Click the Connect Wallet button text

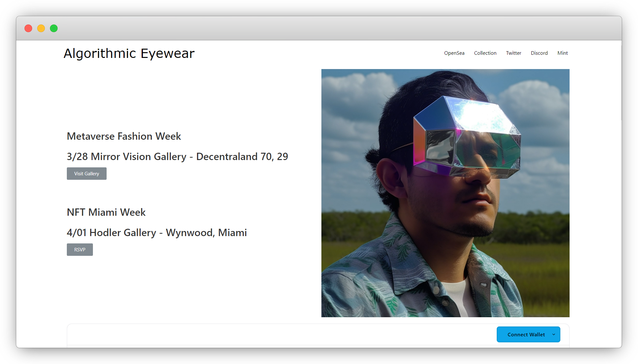(x=526, y=335)
